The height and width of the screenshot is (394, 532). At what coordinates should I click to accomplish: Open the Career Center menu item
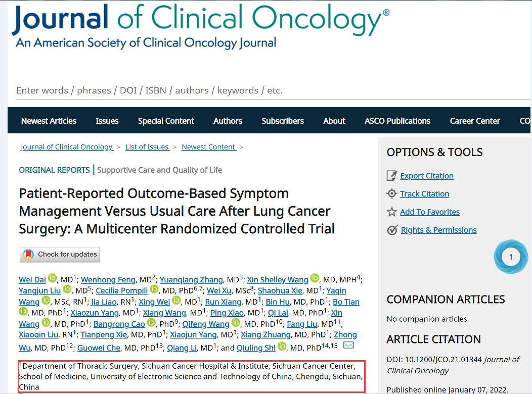pos(475,121)
